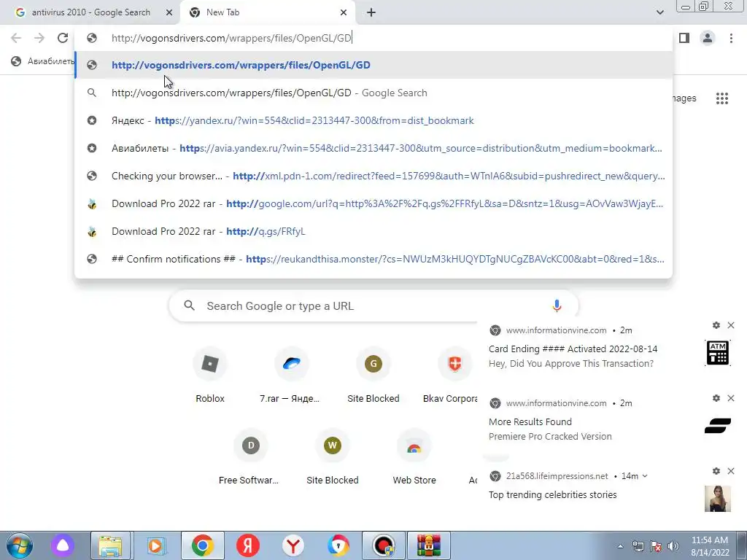
Task: Open the Site Blocked shortcut with W icon
Action: tap(333, 458)
